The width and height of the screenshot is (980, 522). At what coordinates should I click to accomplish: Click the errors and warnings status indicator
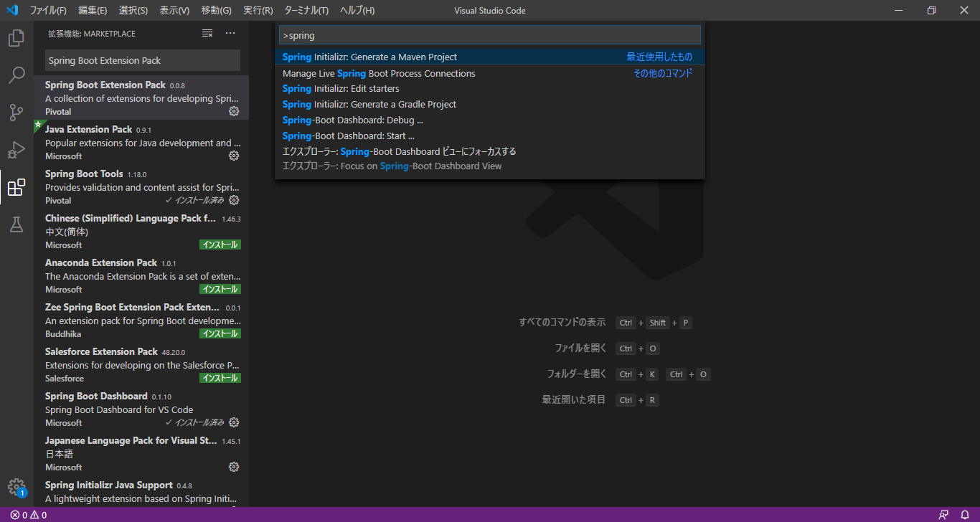[x=29, y=515]
